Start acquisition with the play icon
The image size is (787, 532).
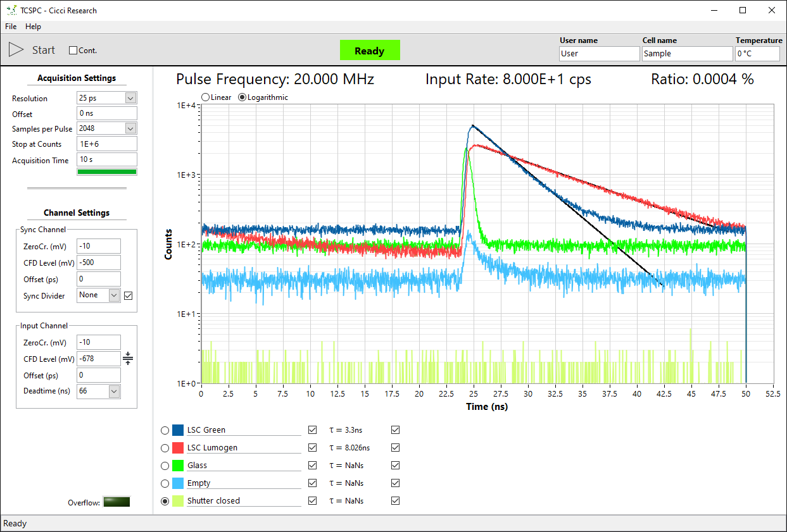(16, 50)
